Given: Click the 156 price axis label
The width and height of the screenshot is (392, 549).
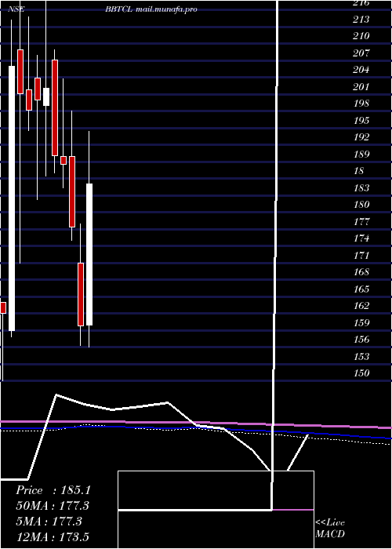Looking at the screenshot, I should [361, 340].
